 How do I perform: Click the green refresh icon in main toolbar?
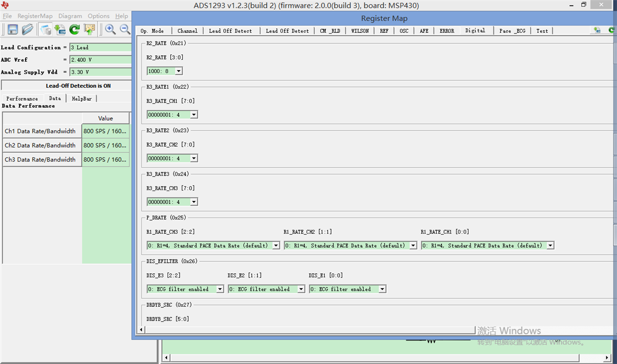click(x=75, y=30)
